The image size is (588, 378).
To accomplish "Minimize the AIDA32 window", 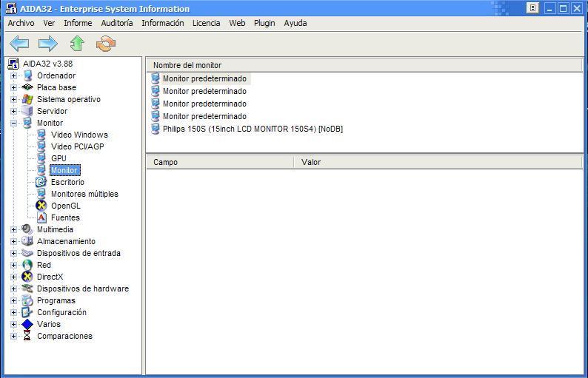I will pos(549,8).
